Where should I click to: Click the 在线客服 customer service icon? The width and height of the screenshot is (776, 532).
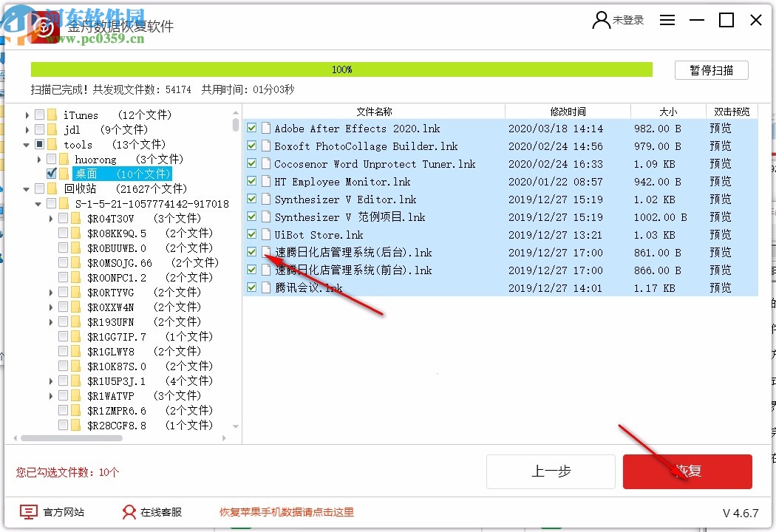[x=128, y=511]
